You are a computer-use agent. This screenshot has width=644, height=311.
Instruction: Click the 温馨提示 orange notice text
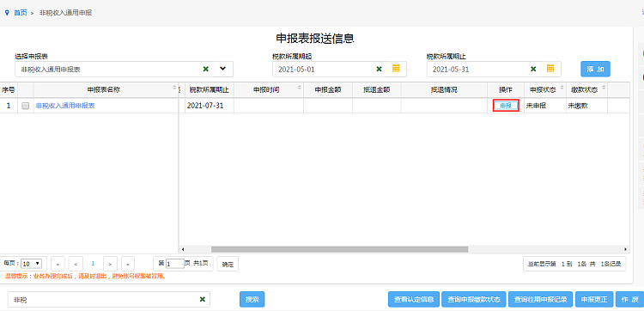coord(85,276)
